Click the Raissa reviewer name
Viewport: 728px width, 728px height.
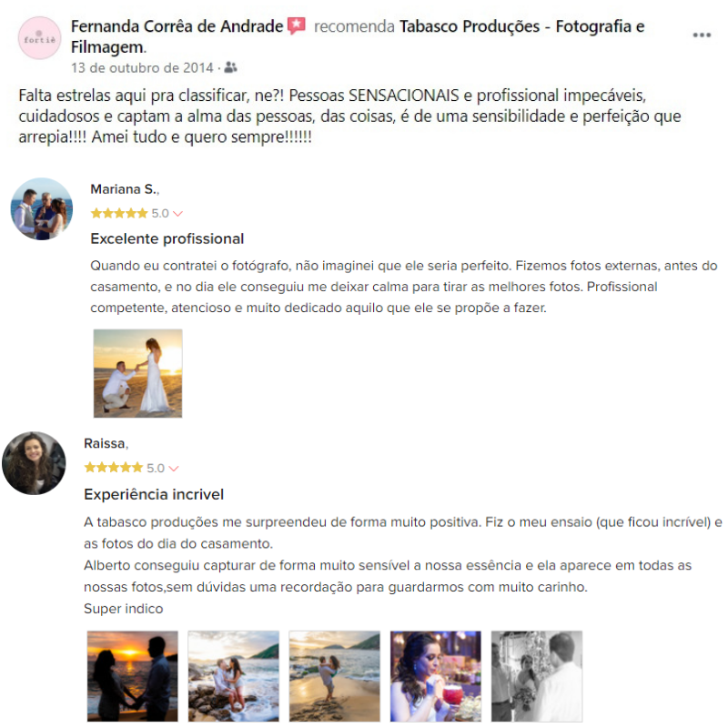(x=105, y=443)
